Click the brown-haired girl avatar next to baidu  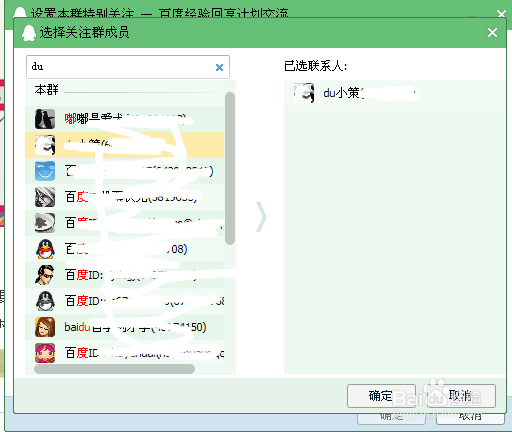coord(45,327)
